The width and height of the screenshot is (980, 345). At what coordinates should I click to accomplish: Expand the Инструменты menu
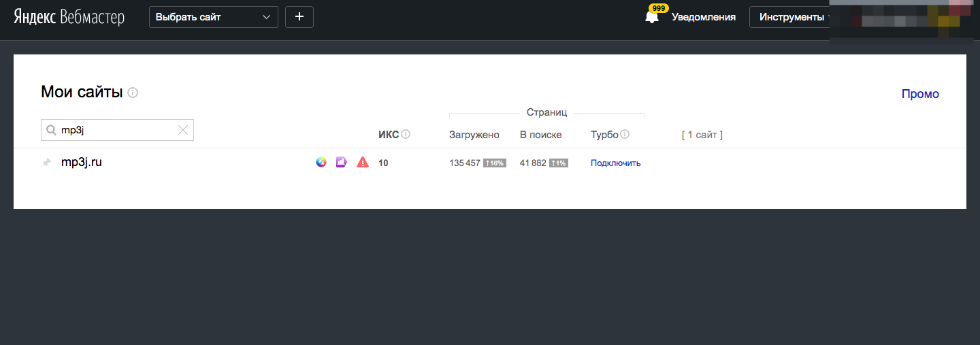(791, 17)
